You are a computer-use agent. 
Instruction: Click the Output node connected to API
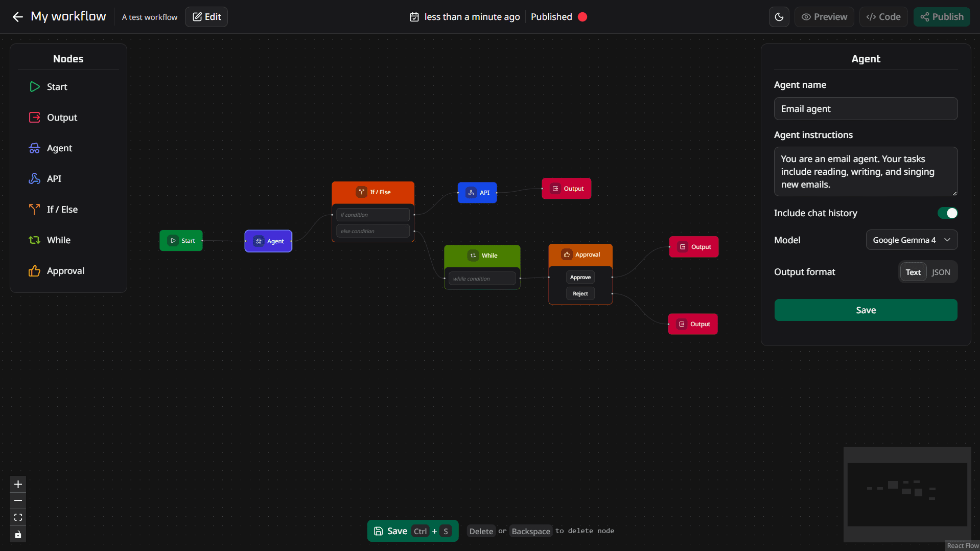(567, 189)
